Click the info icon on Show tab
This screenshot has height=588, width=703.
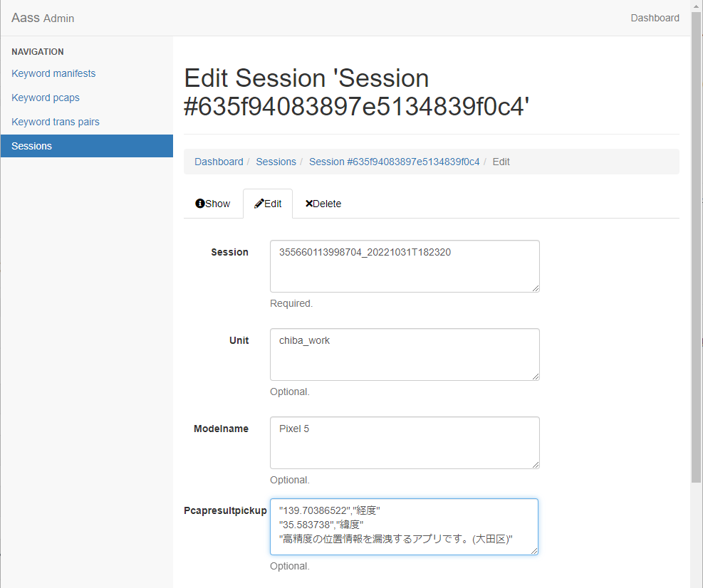200,204
